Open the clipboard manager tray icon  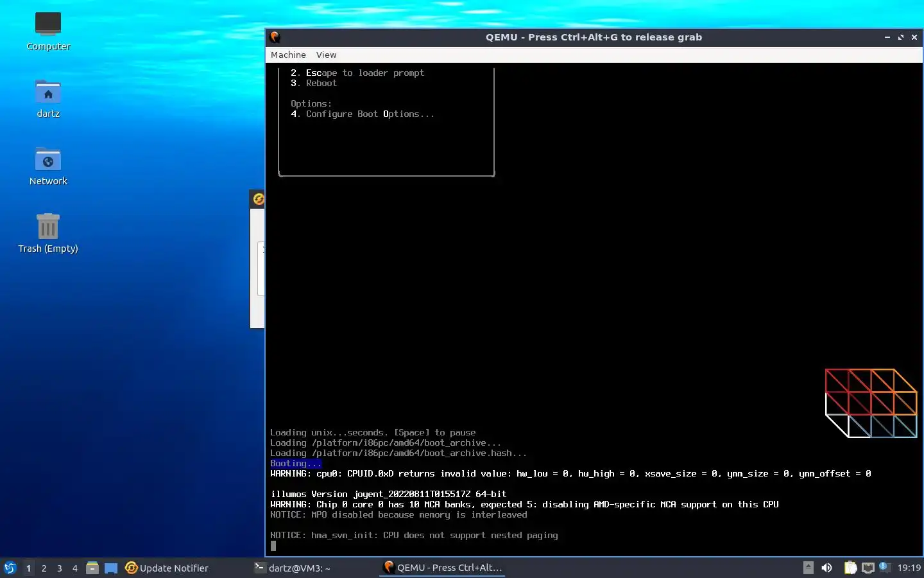(850, 568)
